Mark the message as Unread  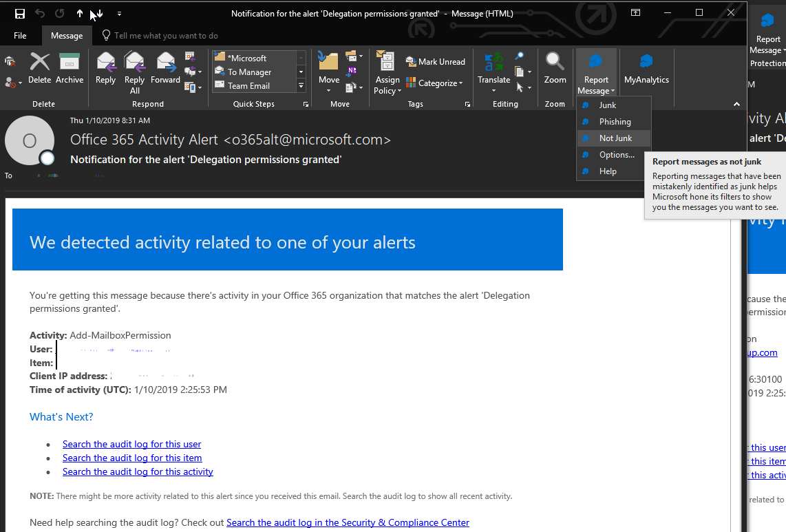[x=436, y=62]
